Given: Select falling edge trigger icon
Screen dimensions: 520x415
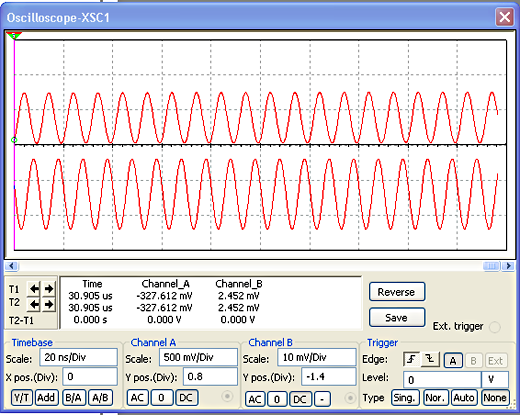Looking at the screenshot, I should pos(430,360).
